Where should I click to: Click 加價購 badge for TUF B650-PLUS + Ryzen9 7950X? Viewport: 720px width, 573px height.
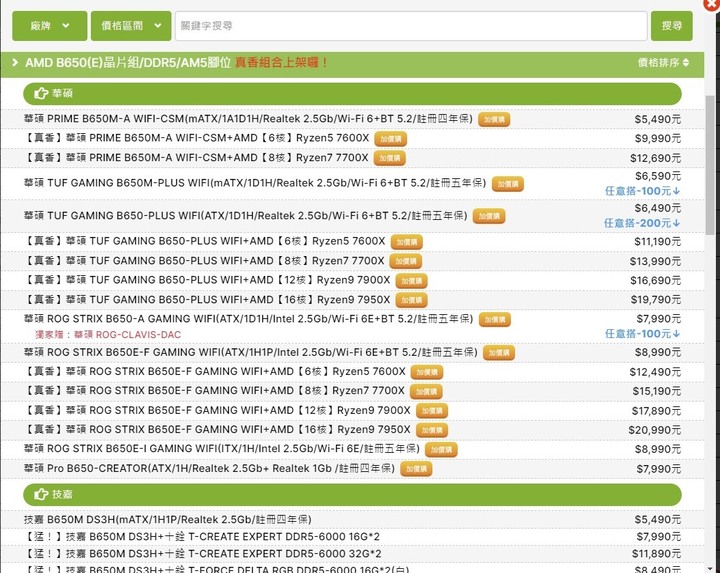pyautogui.click(x=411, y=300)
